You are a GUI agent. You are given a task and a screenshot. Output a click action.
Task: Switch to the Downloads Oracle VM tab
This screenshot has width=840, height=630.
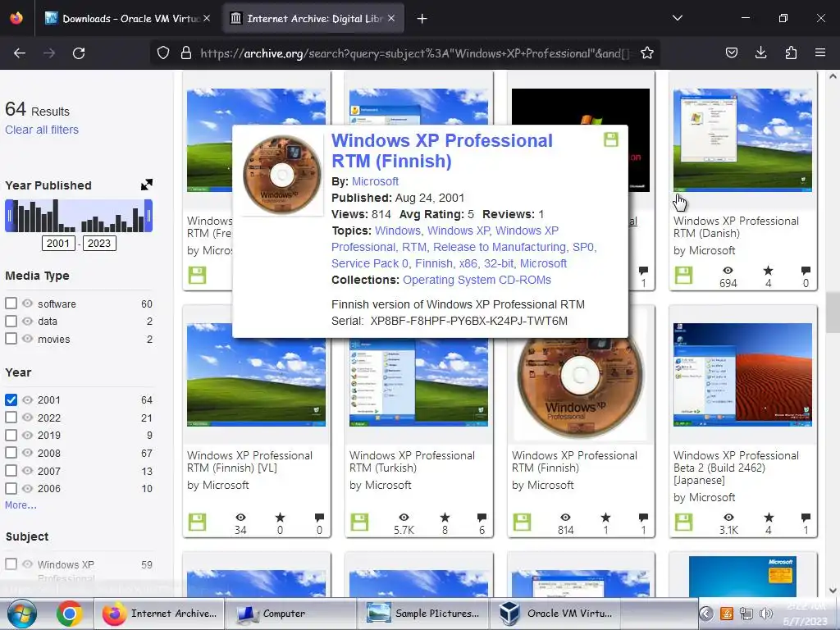[x=127, y=19]
